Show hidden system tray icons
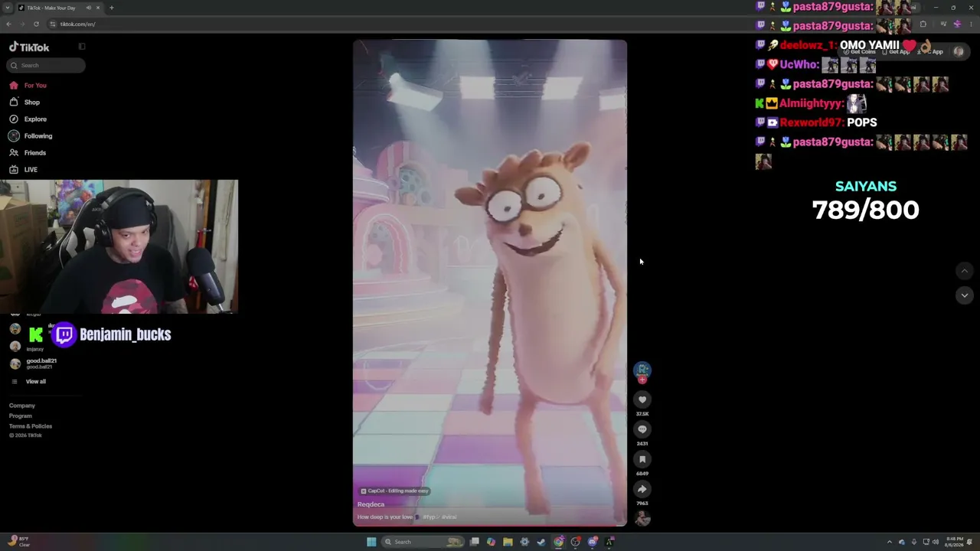Image resolution: width=980 pixels, height=551 pixels. pos(889,542)
